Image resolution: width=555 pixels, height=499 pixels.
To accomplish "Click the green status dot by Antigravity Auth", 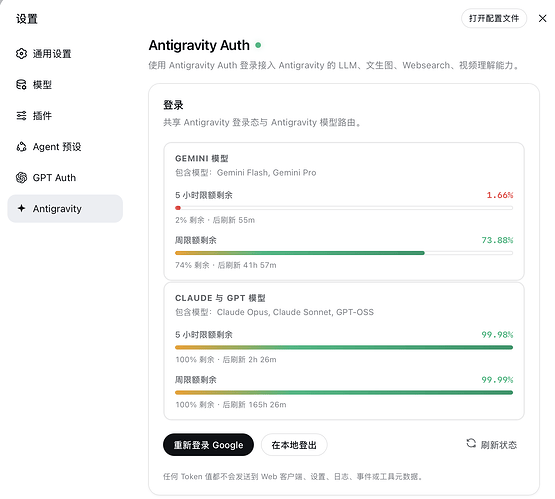I will (x=258, y=45).
